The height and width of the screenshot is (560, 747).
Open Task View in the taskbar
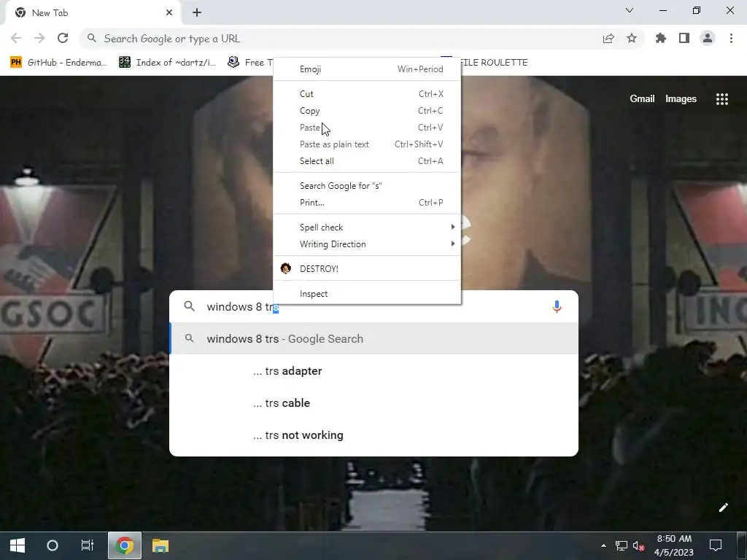pyautogui.click(x=88, y=545)
